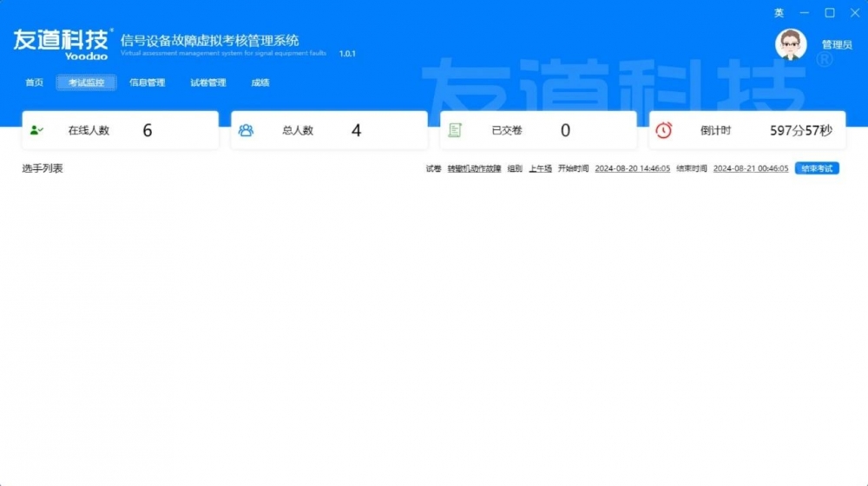
Task: Click the administrator avatar picture
Action: pyautogui.click(x=791, y=44)
